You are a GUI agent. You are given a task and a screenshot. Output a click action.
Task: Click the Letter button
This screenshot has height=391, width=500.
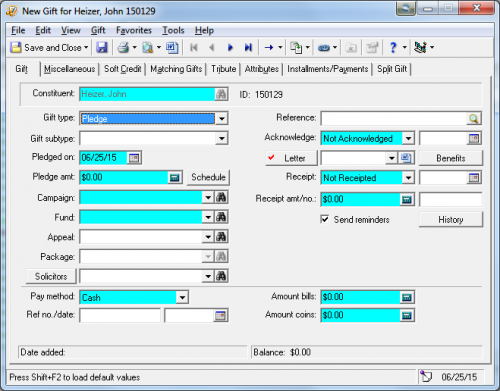[x=292, y=158]
